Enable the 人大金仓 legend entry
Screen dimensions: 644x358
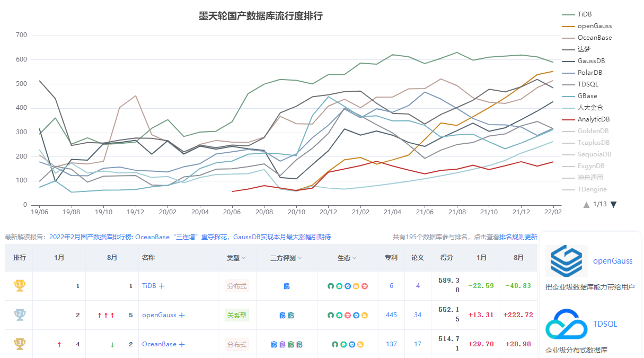click(583, 108)
